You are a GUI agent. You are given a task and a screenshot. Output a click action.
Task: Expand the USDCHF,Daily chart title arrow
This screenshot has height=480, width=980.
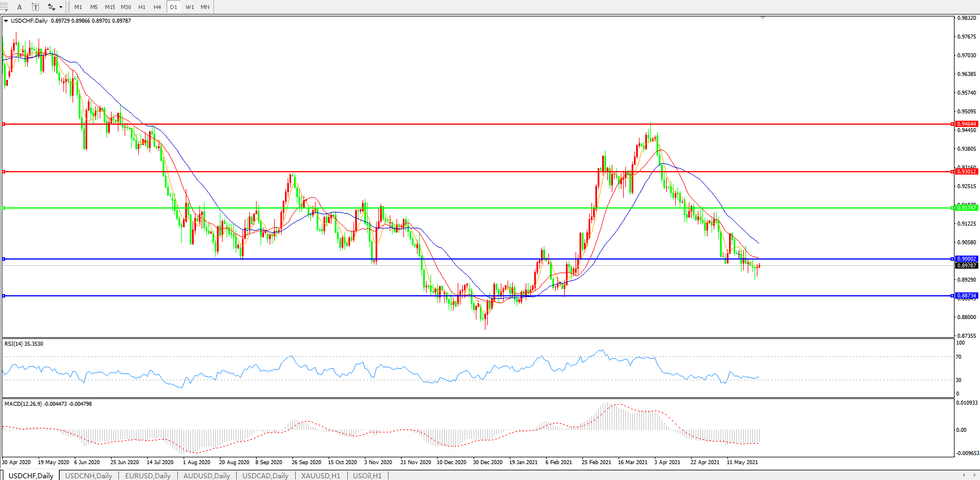click(x=6, y=21)
